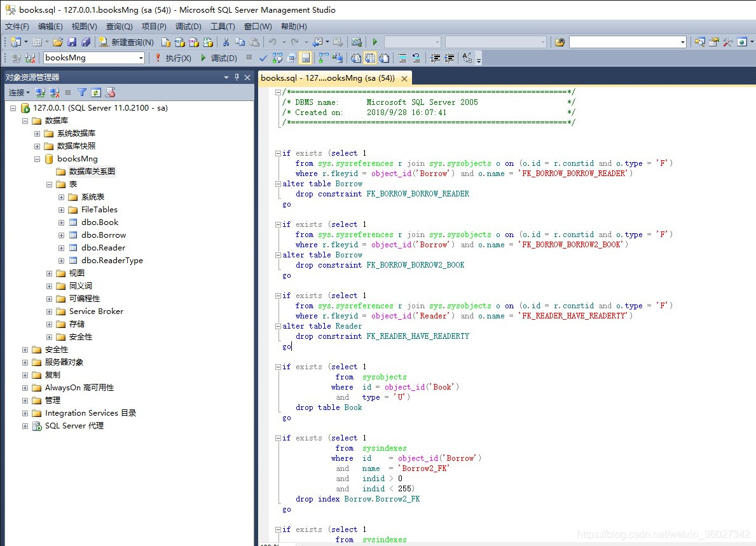Close the Object Explorer panel
The width and height of the screenshot is (756, 546).
(x=247, y=77)
